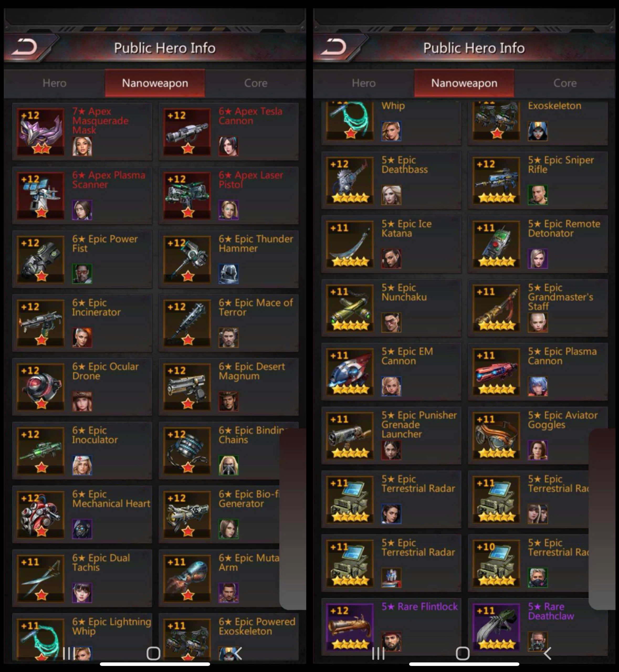Tap the hero portrait under Epic Inoculator
This screenshot has height=672, width=619.
[82, 465]
